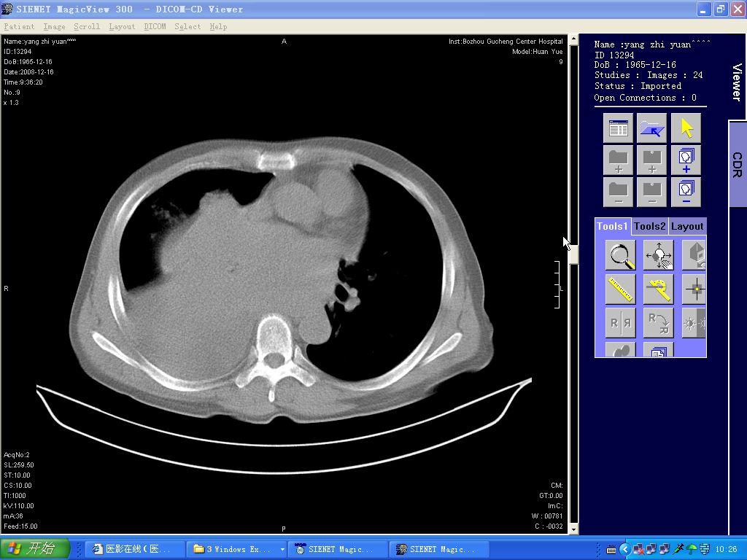This screenshot has width=747, height=560.
Task: Click the stacked R pages icon
Action: (659, 349)
